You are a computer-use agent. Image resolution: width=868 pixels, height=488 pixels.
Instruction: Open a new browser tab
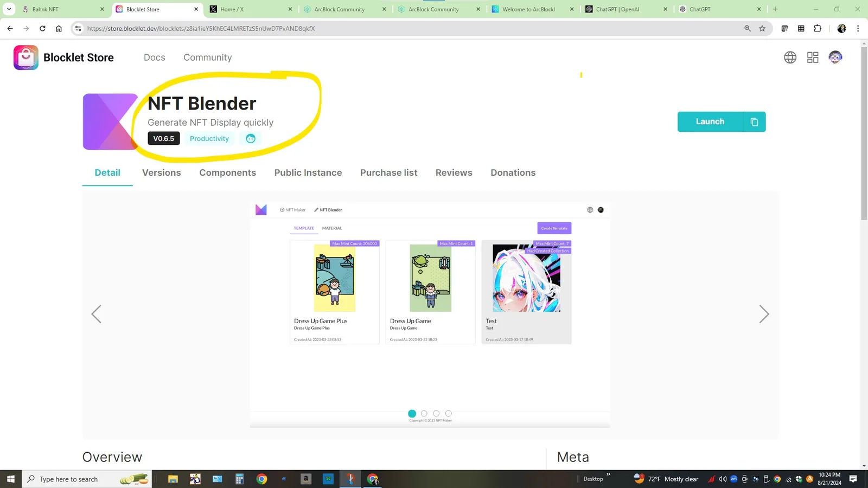(775, 9)
